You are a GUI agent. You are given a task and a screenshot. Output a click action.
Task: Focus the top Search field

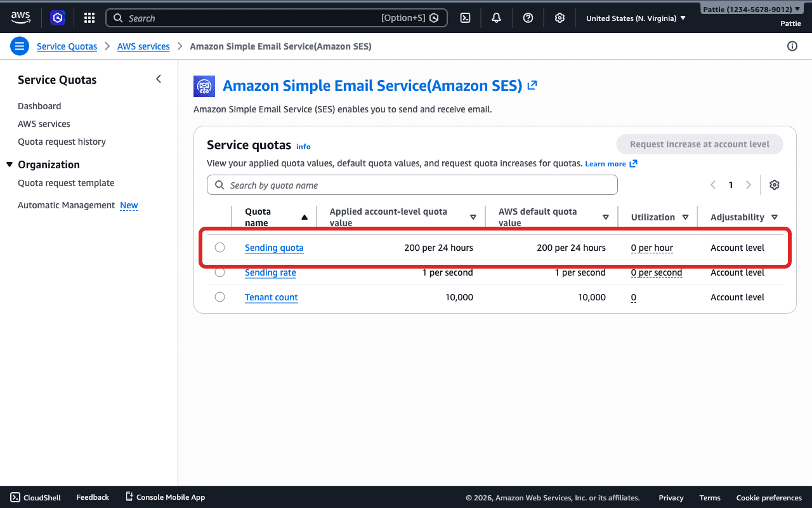click(277, 18)
